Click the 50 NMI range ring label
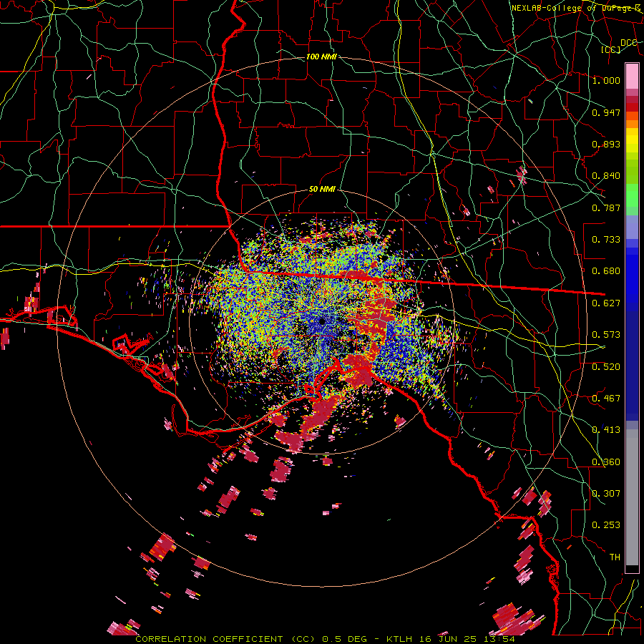 (323, 190)
